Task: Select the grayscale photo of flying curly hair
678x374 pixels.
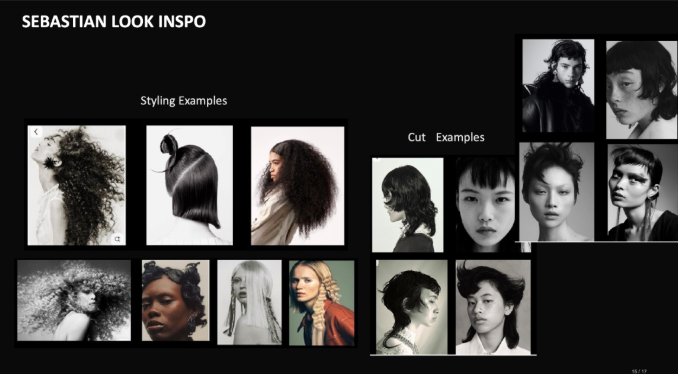Action: [x=74, y=300]
